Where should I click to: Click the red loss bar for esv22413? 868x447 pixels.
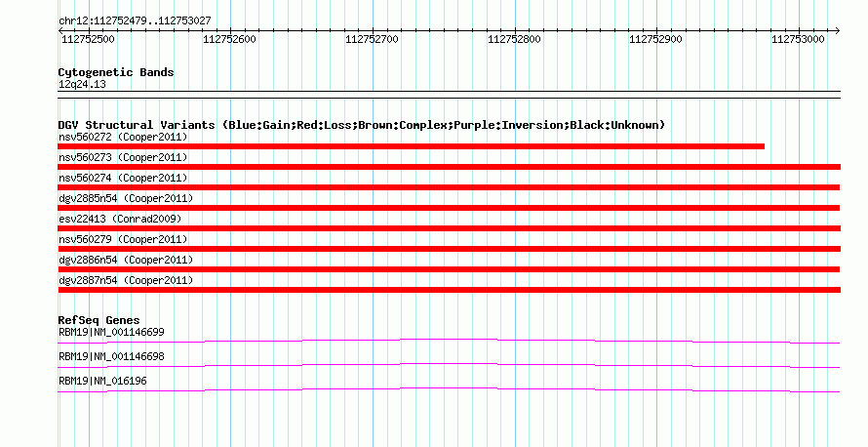click(x=450, y=228)
